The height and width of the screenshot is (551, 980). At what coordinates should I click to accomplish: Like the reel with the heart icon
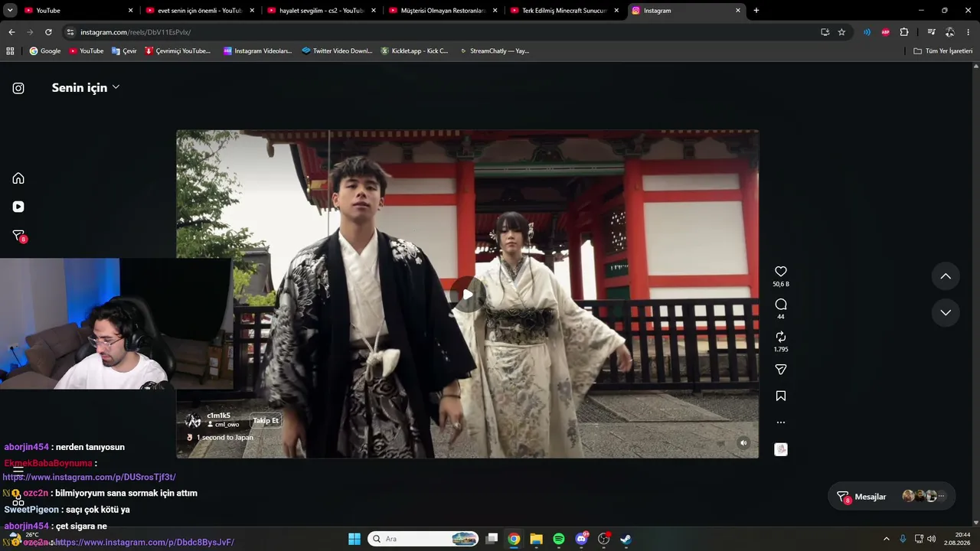pos(781,272)
